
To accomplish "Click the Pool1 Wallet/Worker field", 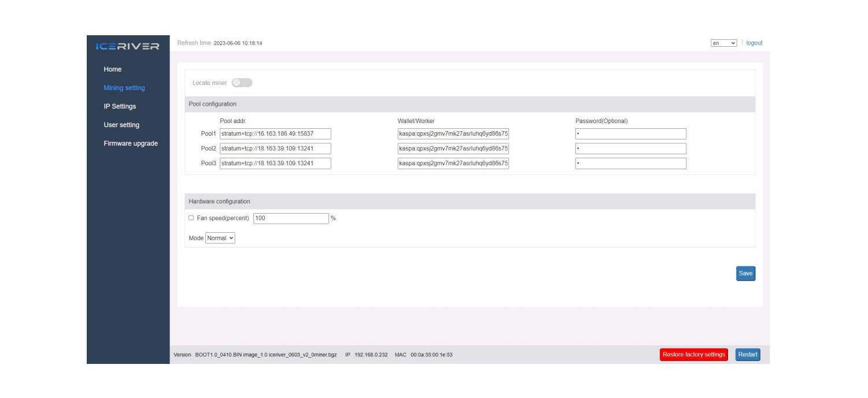I will 453,134.
